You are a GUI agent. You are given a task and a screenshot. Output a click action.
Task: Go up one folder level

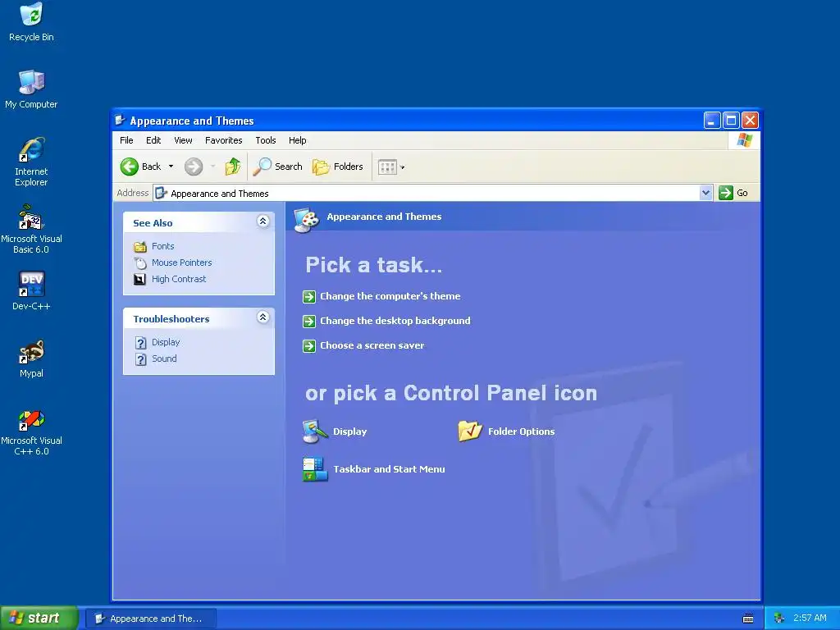tap(232, 167)
